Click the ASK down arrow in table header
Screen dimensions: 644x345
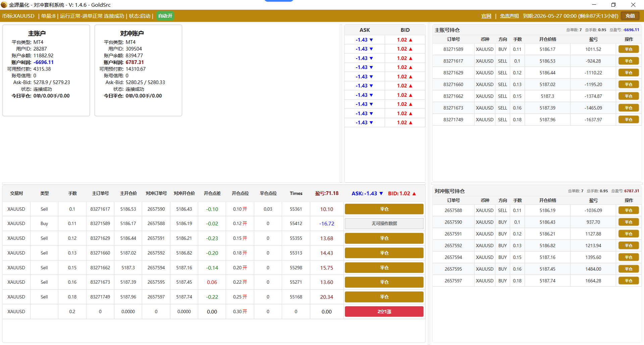(x=381, y=194)
